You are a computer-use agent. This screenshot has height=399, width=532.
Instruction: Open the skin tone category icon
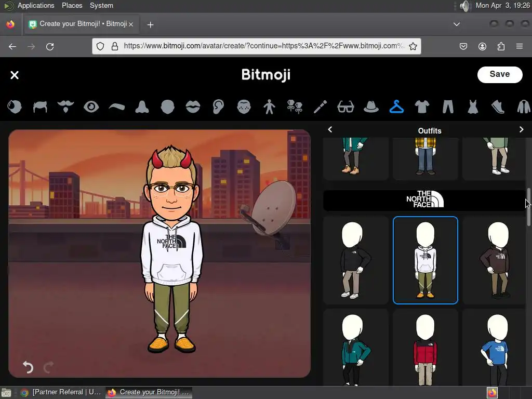pyautogui.click(x=15, y=107)
